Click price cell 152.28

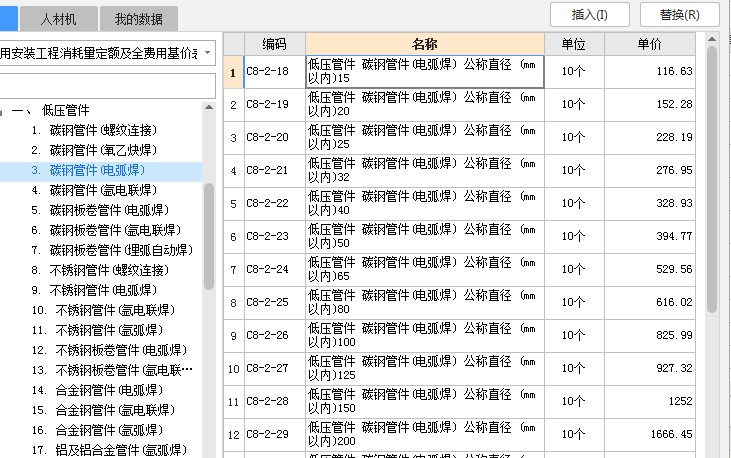point(650,105)
